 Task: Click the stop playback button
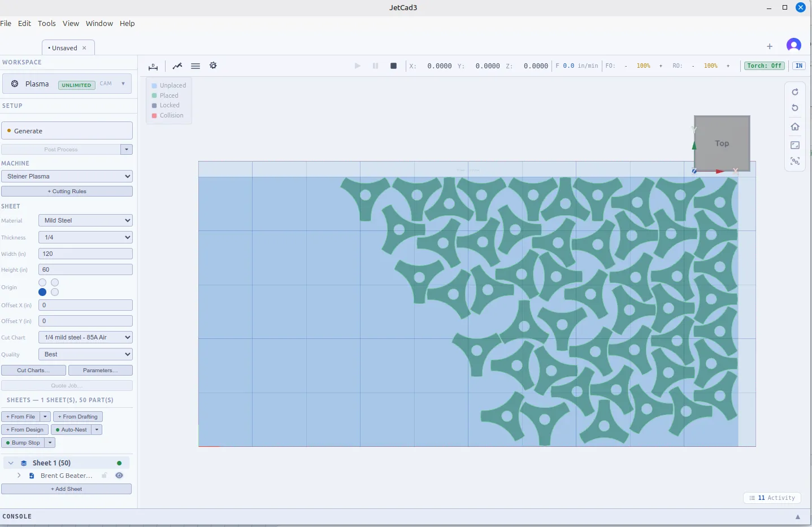[393, 66]
